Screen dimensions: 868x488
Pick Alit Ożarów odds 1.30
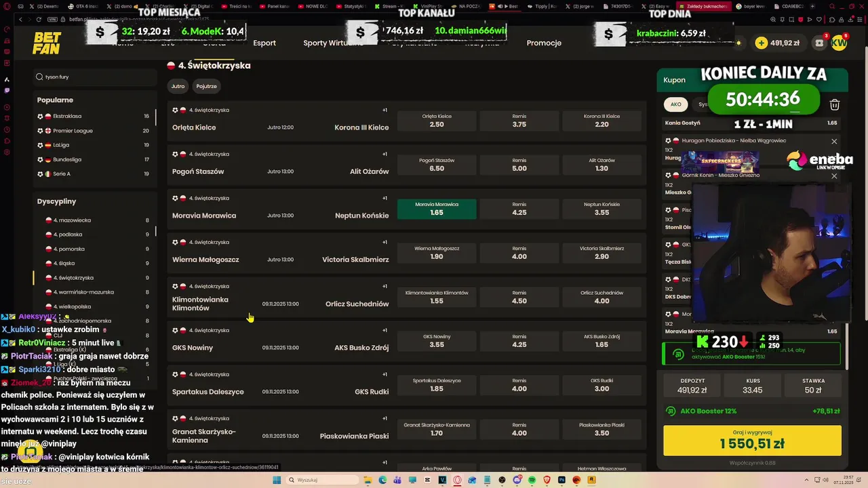(x=601, y=165)
